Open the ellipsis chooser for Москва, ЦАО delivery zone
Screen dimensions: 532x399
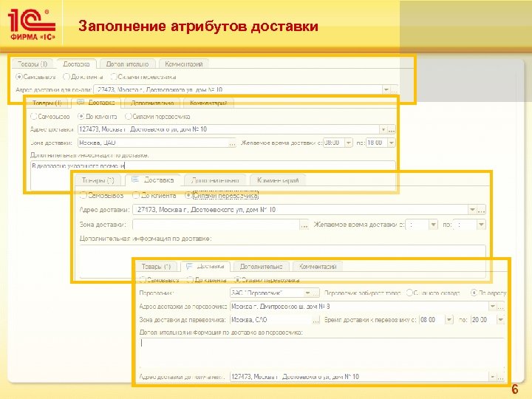coord(232,143)
